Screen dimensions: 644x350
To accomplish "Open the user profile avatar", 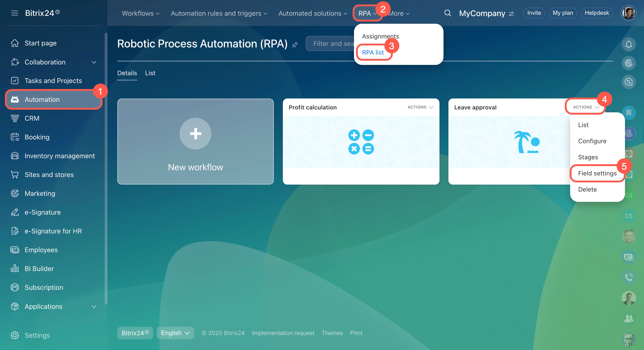I will [628, 13].
